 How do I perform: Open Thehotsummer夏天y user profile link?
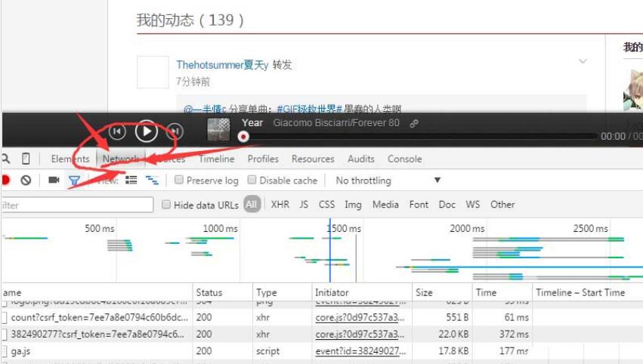click(x=222, y=65)
